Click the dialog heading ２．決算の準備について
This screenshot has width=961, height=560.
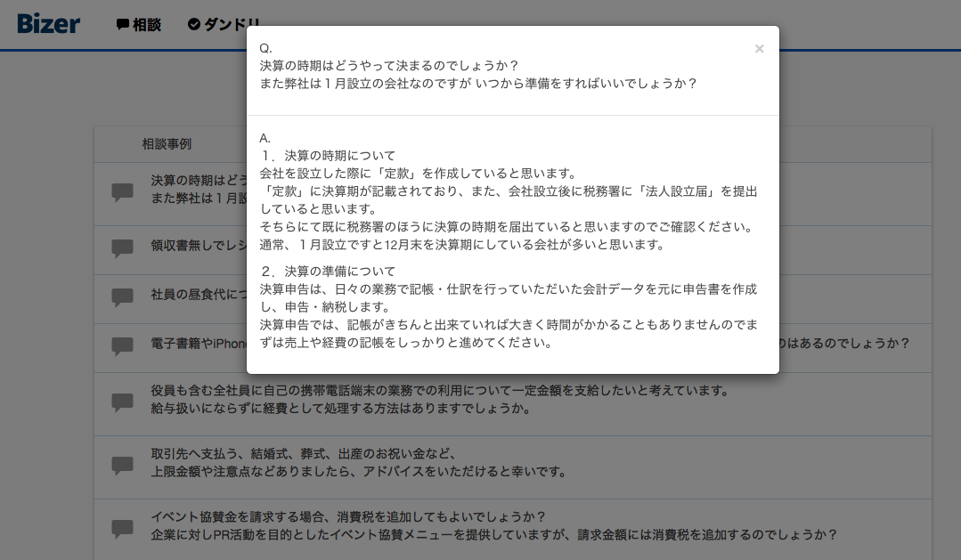click(327, 271)
